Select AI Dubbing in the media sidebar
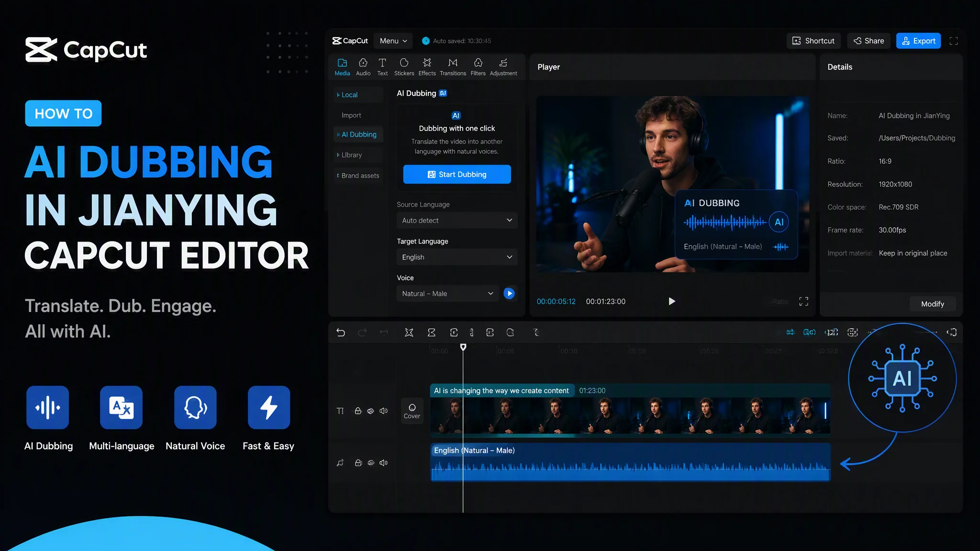980x551 pixels. coord(358,134)
